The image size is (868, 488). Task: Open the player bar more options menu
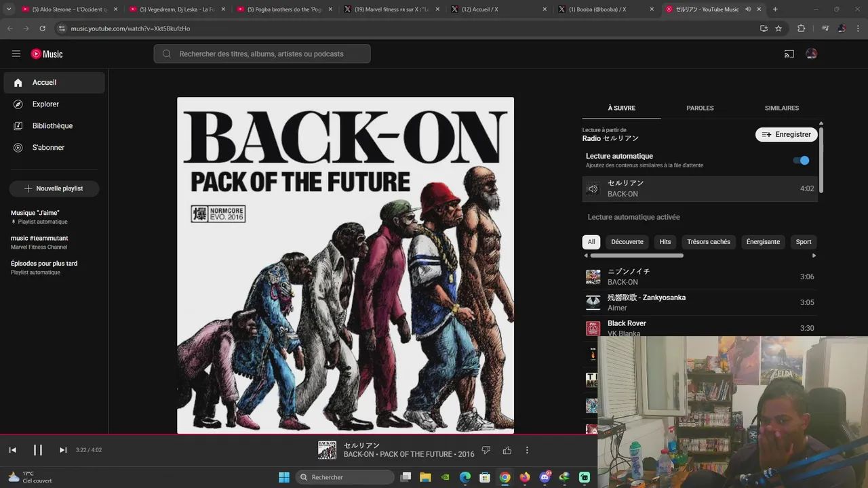click(x=527, y=450)
